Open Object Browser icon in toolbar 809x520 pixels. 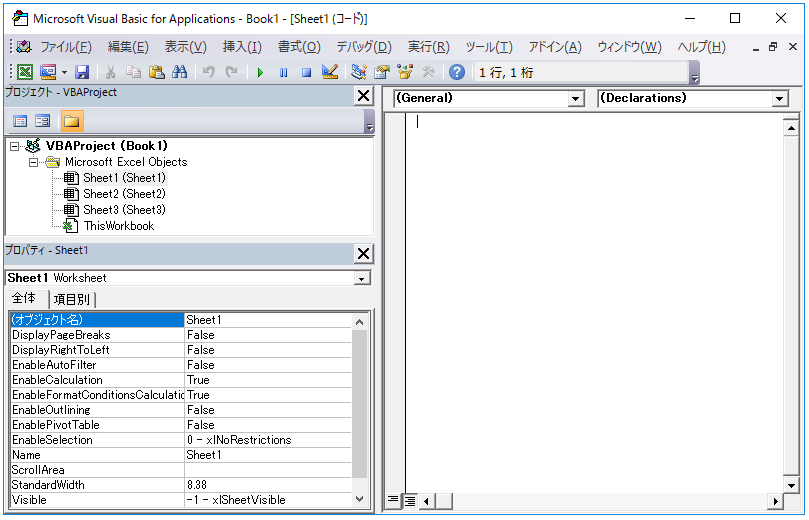pos(405,72)
